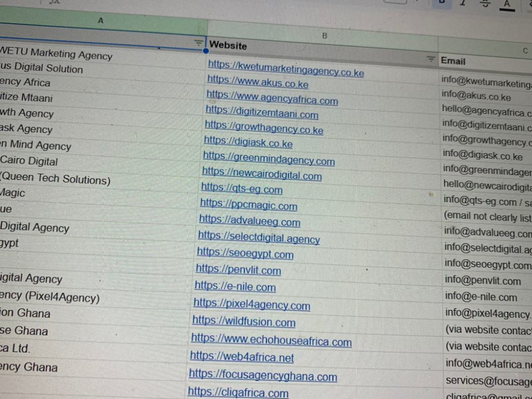This screenshot has height=399, width=532.
Task: Select the info@digitizemtaani email cell
Action: [487, 125]
